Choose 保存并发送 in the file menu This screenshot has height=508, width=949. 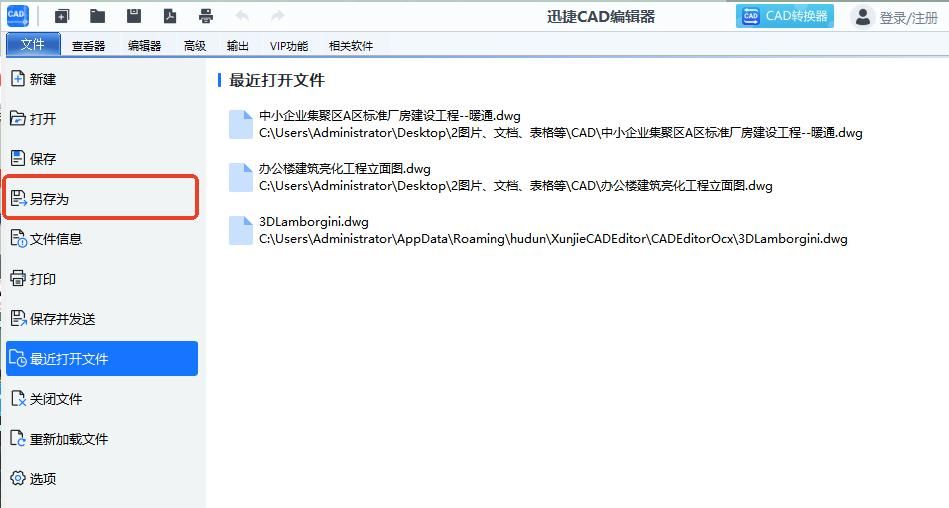102,318
